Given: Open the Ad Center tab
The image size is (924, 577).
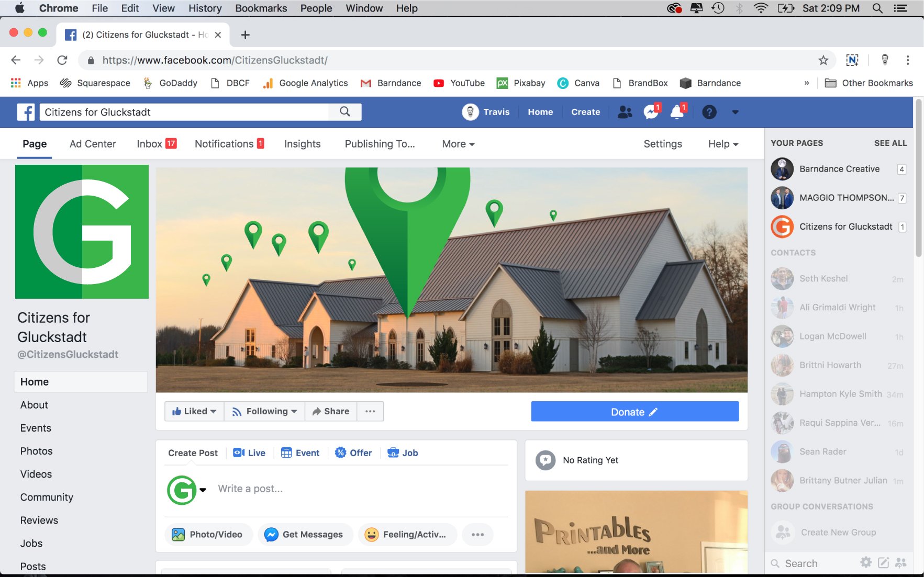Looking at the screenshot, I should click(93, 144).
